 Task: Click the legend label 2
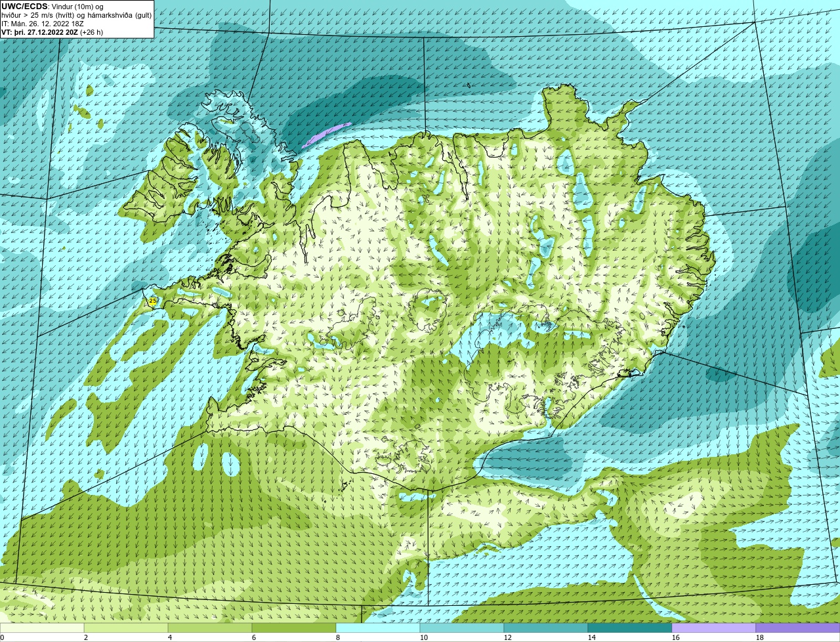(86, 637)
